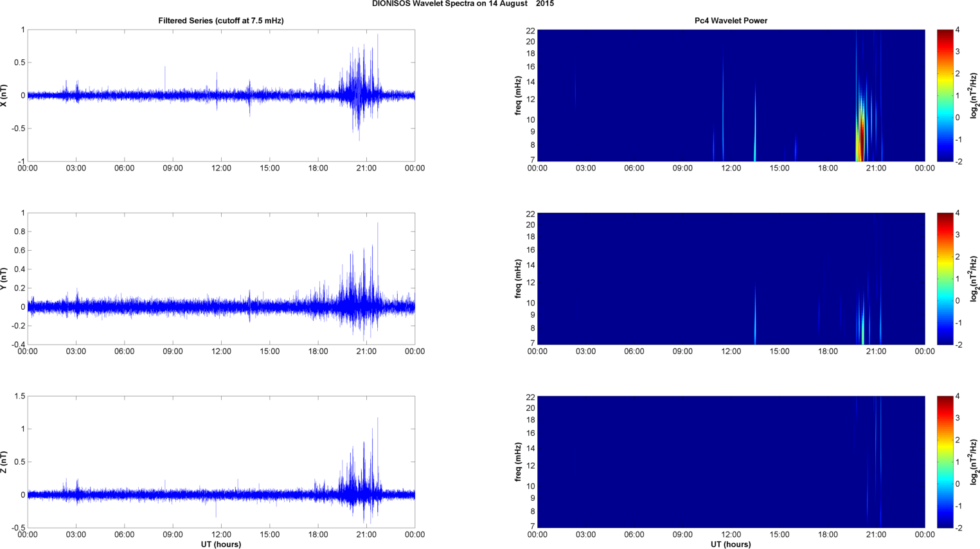The height and width of the screenshot is (549, 980).
Task: Click 'UT (hours)' label under Z time series
Action: (221, 544)
